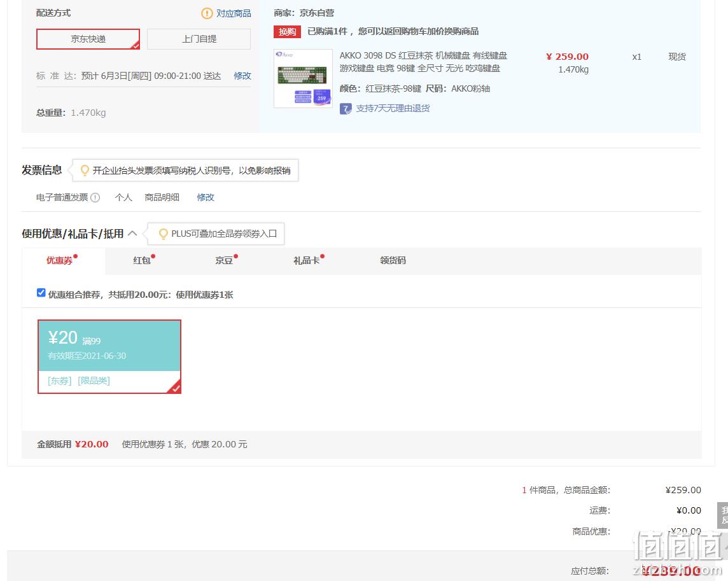This screenshot has height=581, width=728.
Task: Click the lightbulb icon beside PLUS coupon tip
Action: (163, 234)
